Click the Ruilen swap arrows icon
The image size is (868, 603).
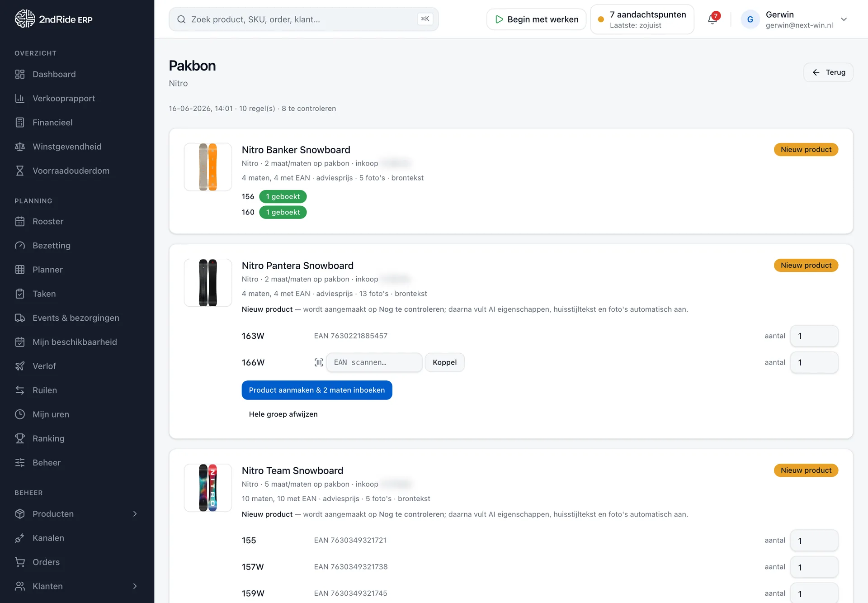pyautogui.click(x=20, y=390)
